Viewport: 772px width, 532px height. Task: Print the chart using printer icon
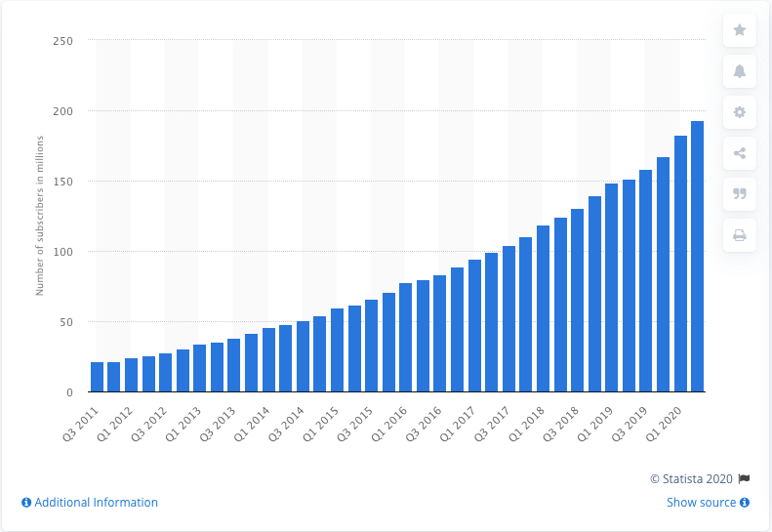pos(739,234)
